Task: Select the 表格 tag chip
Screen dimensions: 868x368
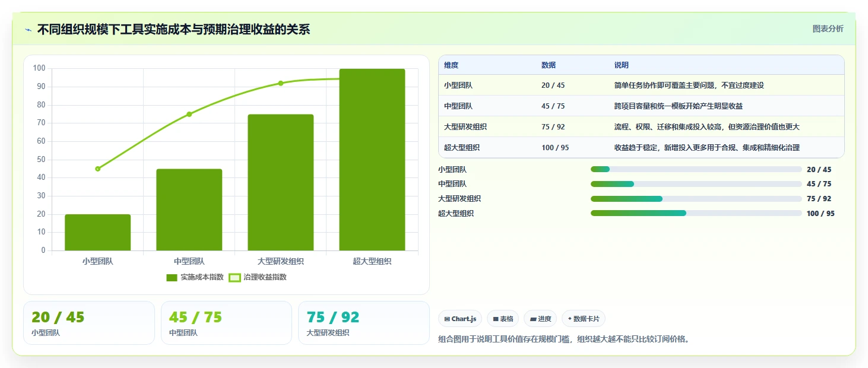Action: 503,319
